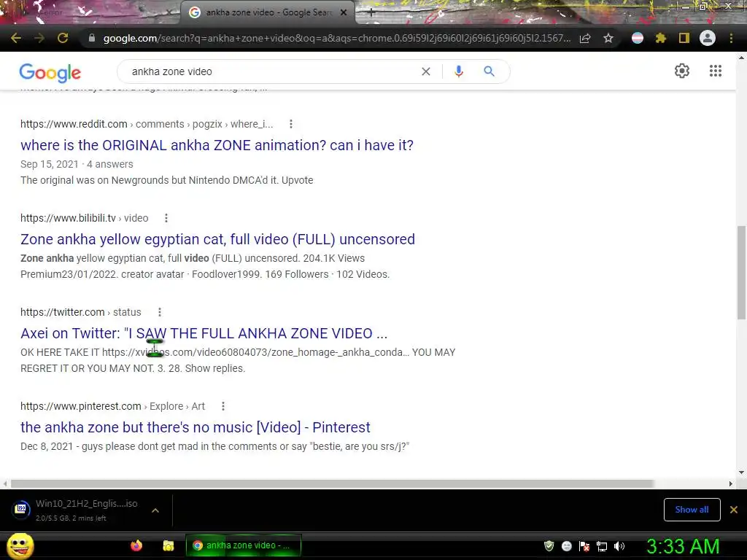
Task: Click the address bar URL
Action: (x=336, y=38)
